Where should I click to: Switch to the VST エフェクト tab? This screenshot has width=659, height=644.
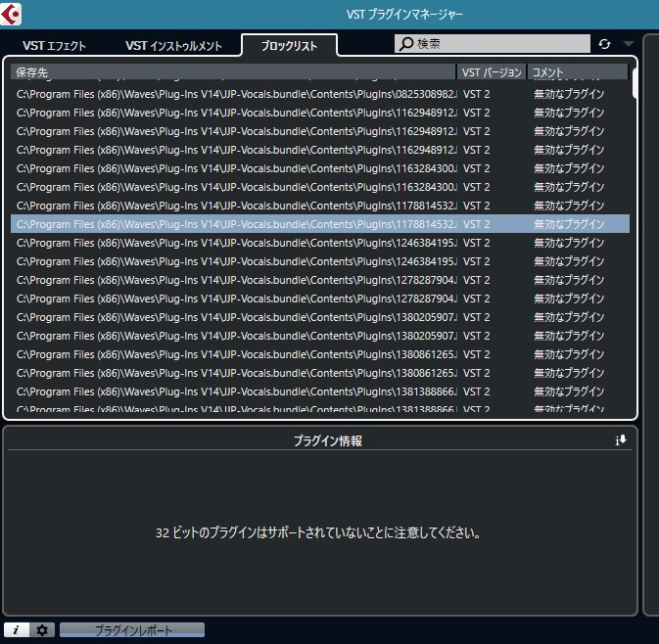[x=54, y=45]
